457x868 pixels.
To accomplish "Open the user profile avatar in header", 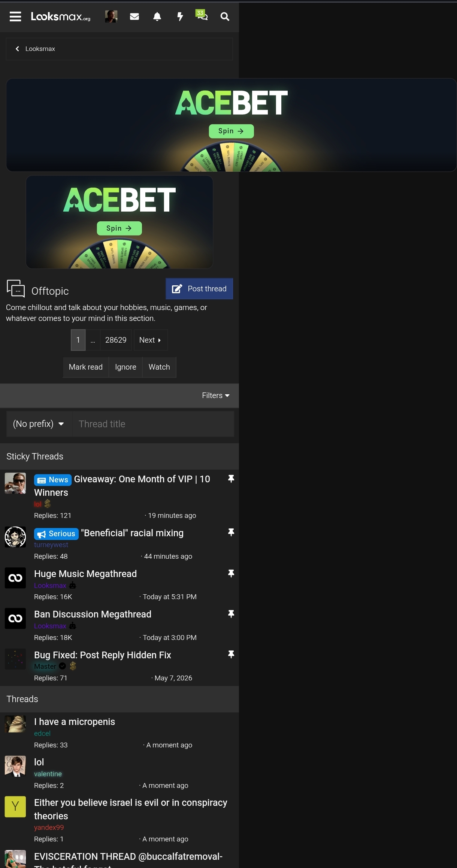I will (x=111, y=16).
